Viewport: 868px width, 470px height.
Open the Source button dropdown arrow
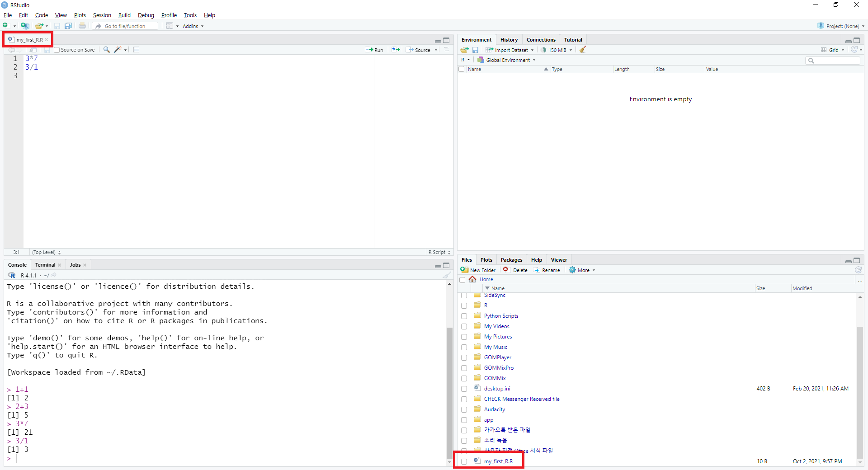click(x=436, y=50)
